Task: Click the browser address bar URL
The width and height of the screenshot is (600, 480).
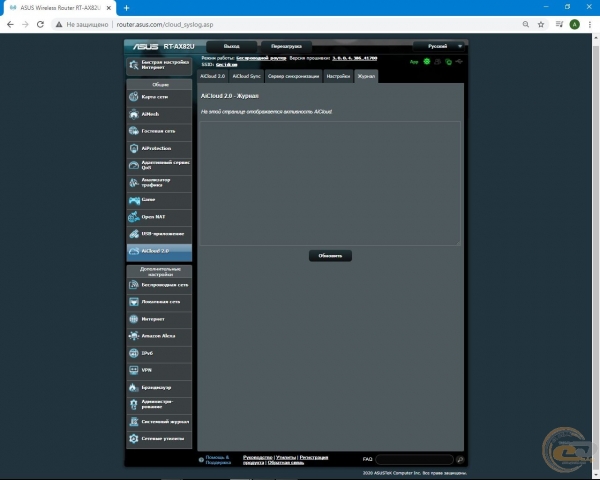Action: click(165, 24)
